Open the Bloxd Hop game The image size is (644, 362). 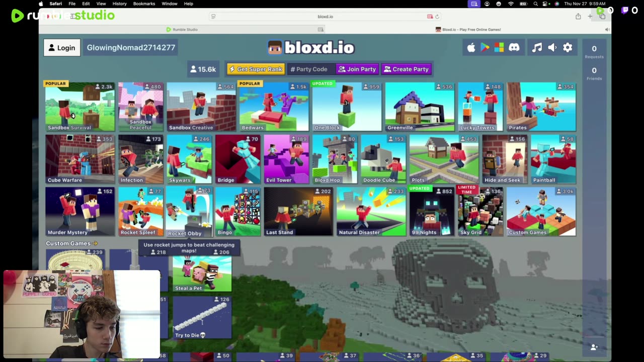335,159
